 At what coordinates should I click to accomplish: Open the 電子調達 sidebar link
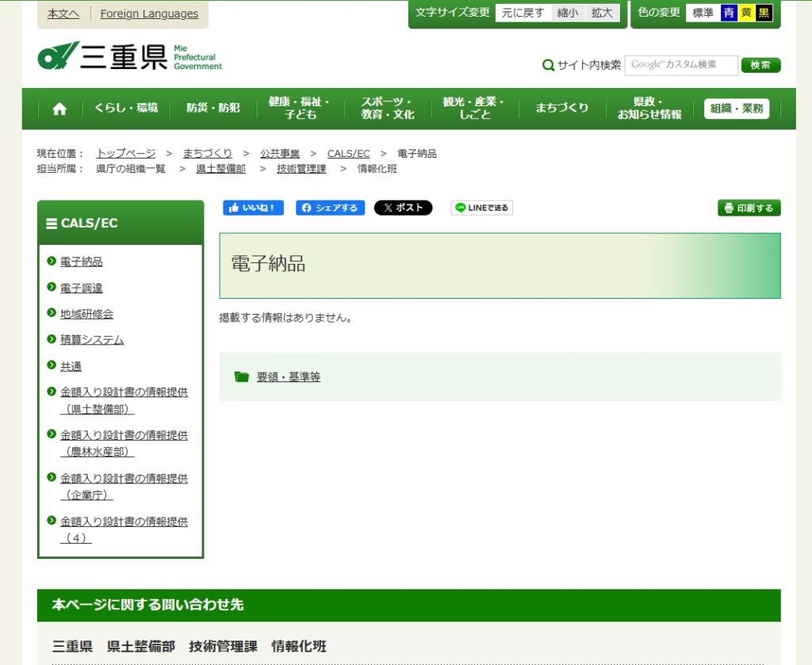80,287
